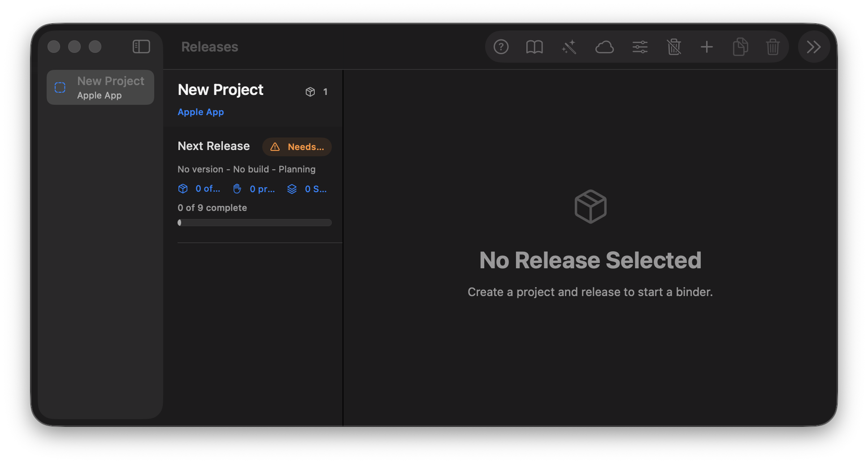Viewport: 868px width, 464px height.
Task: Click the release progress bar
Action: pos(255,223)
